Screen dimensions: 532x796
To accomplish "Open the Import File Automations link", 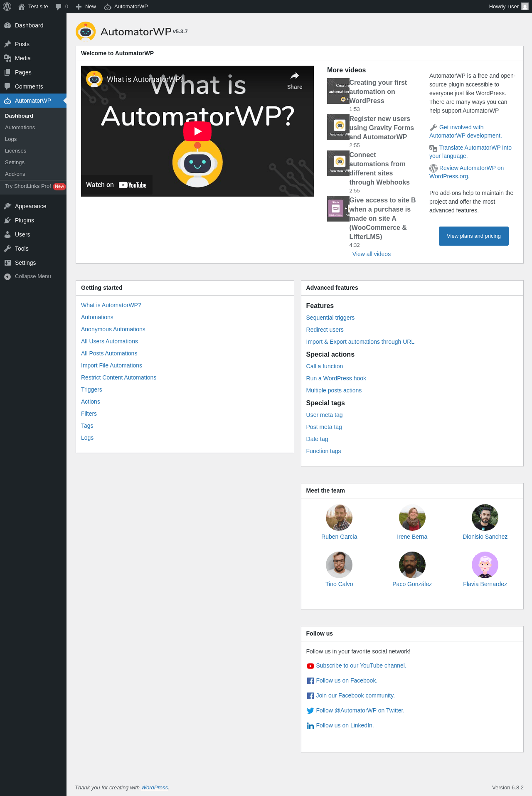I will [x=111, y=365].
